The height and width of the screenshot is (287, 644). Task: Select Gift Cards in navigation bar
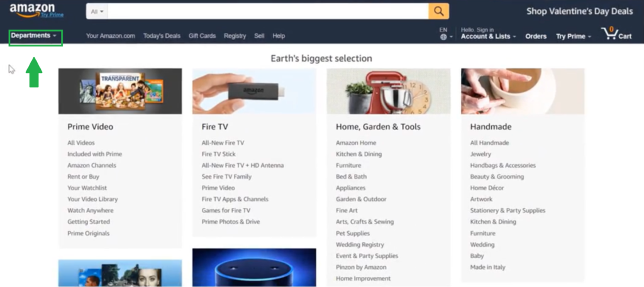pyautogui.click(x=202, y=36)
